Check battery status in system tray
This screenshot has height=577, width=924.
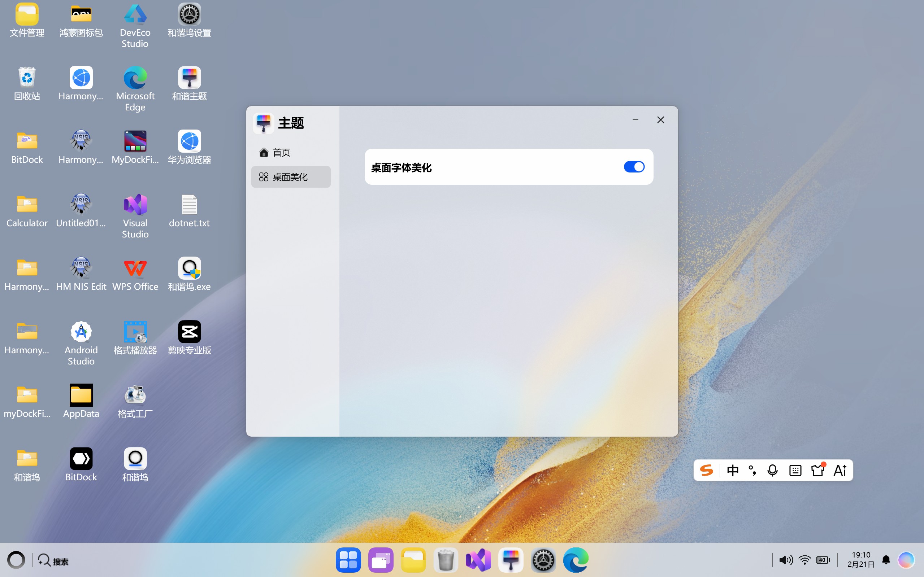coord(823,560)
